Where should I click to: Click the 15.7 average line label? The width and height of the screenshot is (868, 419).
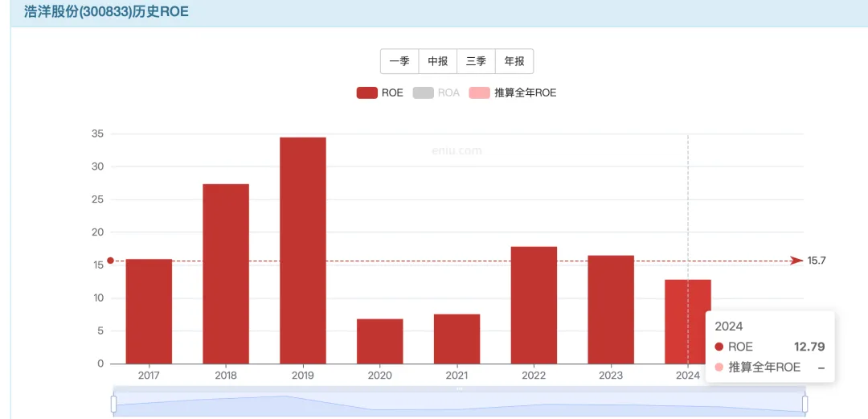pos(817,261)
